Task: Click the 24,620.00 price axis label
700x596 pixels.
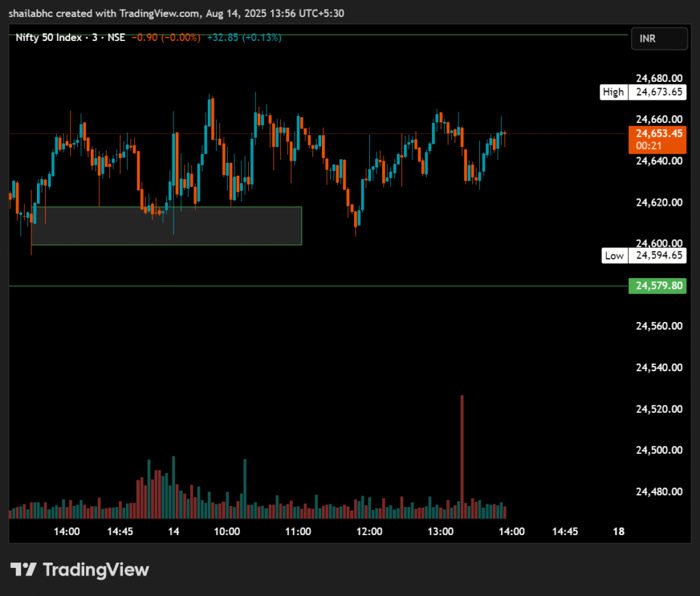Action: 659,202
